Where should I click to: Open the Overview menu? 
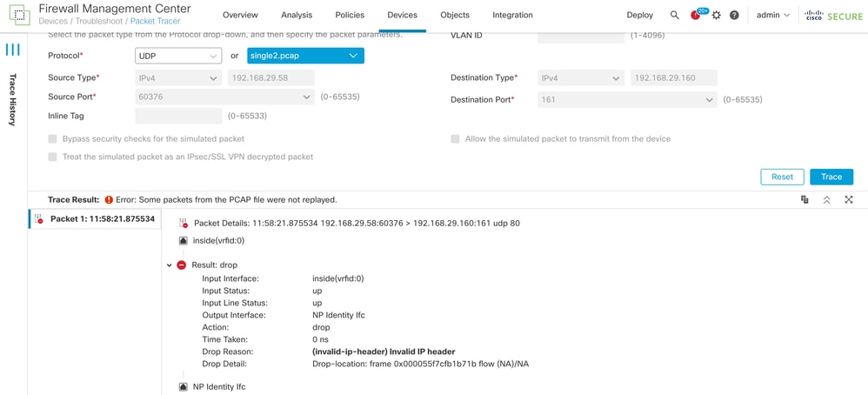point(240,16)
